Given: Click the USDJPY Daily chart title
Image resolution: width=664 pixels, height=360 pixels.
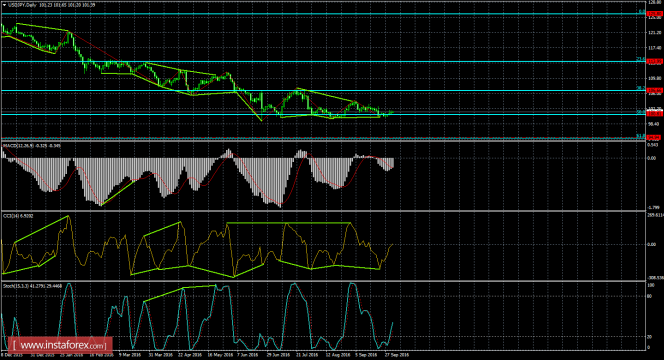Looking at the screenshot, I should (x=22, y=5).
